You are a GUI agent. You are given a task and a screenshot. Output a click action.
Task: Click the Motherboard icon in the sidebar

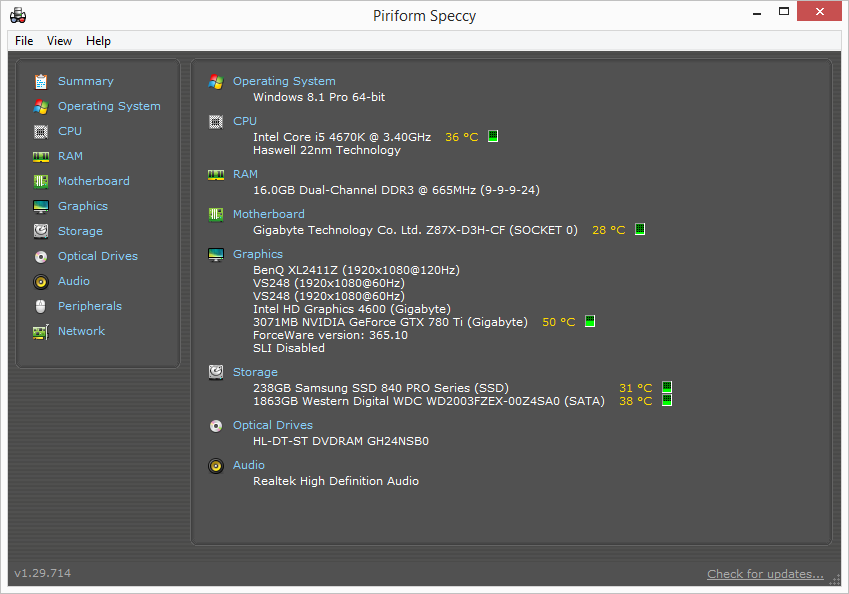pyautogui.click(x=41, y=181)
